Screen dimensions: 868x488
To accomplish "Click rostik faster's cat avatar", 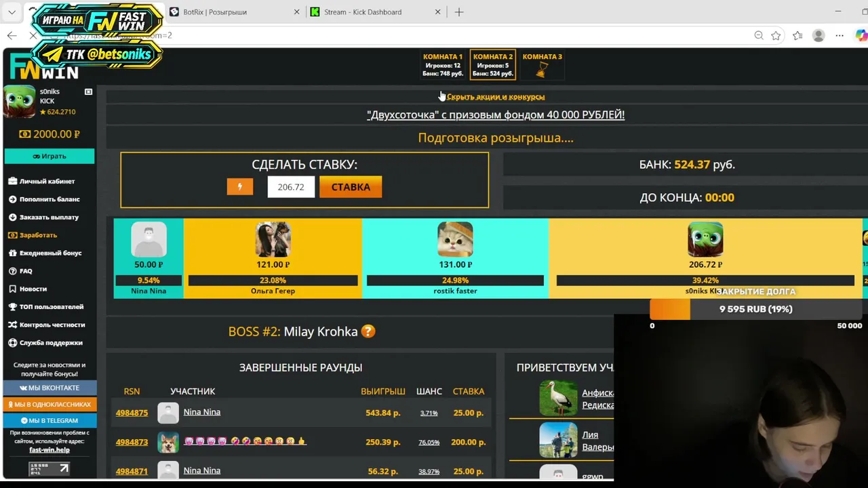I will pyautogui.click(x=455, y=239).
